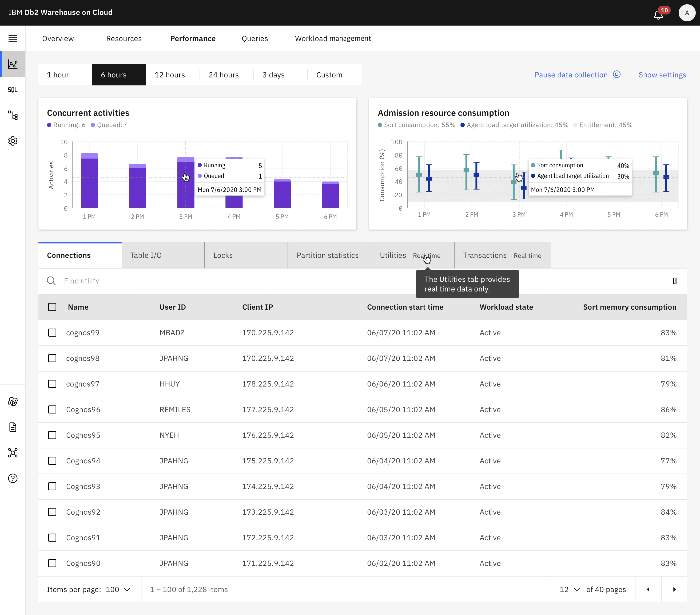Expand the Items per page dropdown
This screenshot has height=615, width=700.
click(118, 589)
